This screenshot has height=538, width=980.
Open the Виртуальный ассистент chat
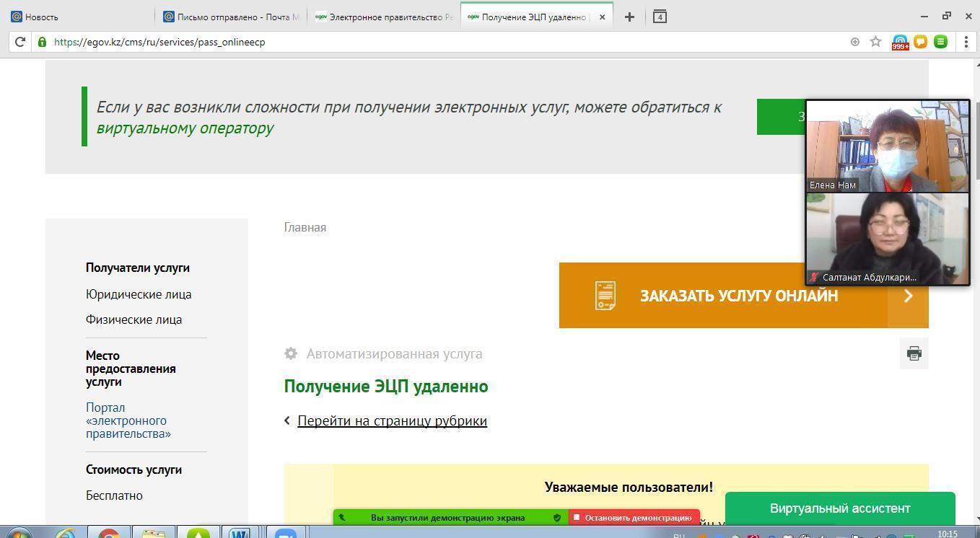point(839,508)
